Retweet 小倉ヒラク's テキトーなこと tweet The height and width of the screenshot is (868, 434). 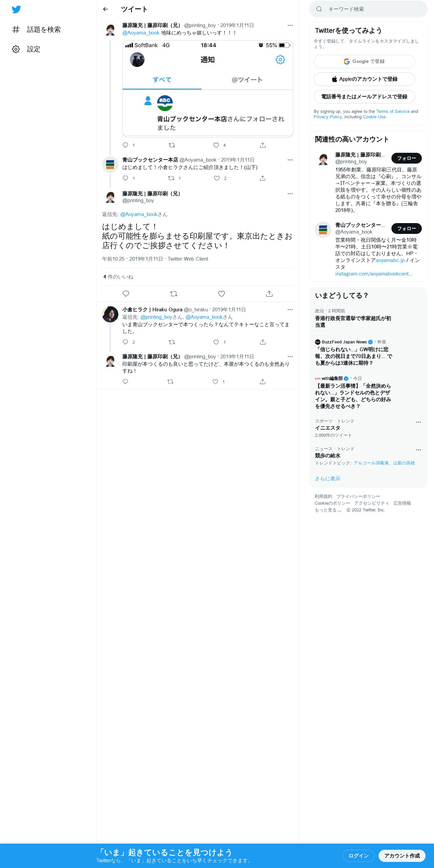click(x=172, y=342)
